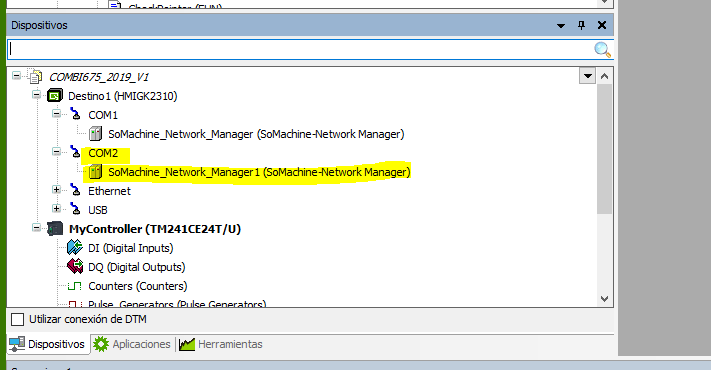
Task: Click the search magnifier icon in Dispositivos
Action: (602, 49)
